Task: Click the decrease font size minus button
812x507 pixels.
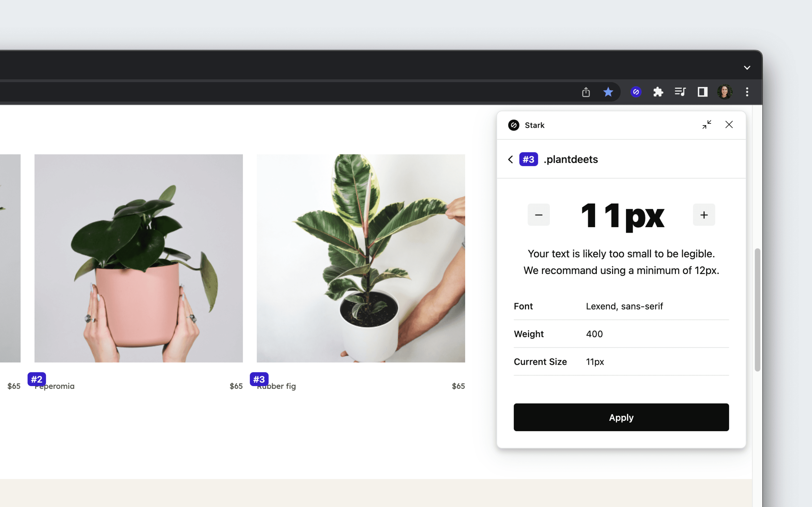Action: pyautogui.click(x=538, y=214)
